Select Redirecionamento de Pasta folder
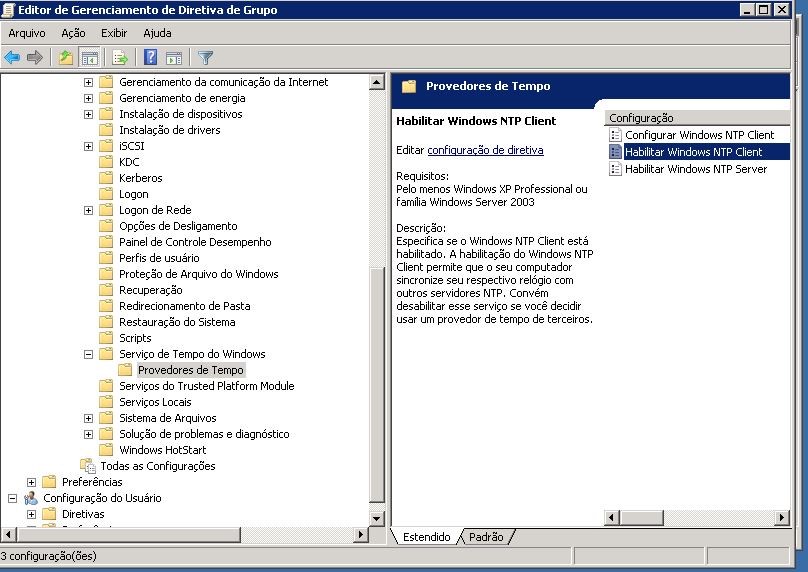Image resolution: width=808 pixels, height=572 pixels. (x=184, y=306)
